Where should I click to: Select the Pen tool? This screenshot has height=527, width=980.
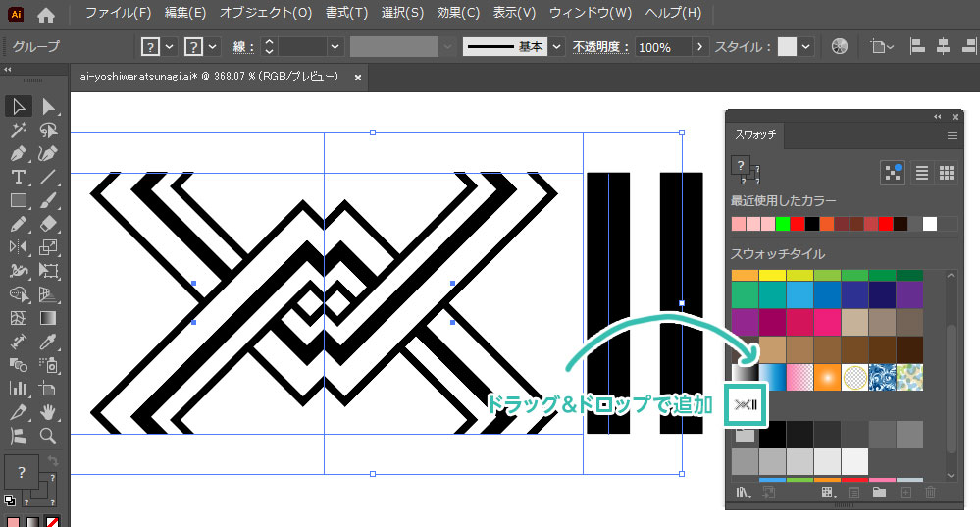coord(19,154)
